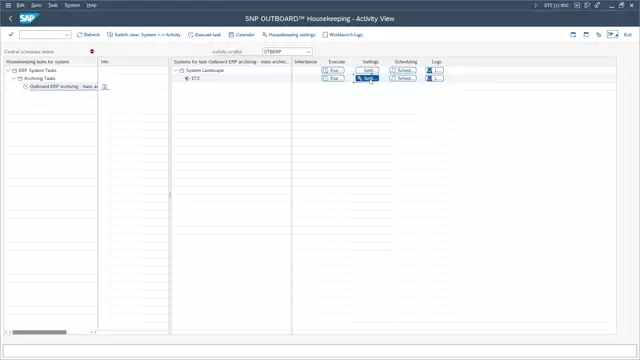Select the ET2 system row

pyautogui.click(x=195, y=78)
